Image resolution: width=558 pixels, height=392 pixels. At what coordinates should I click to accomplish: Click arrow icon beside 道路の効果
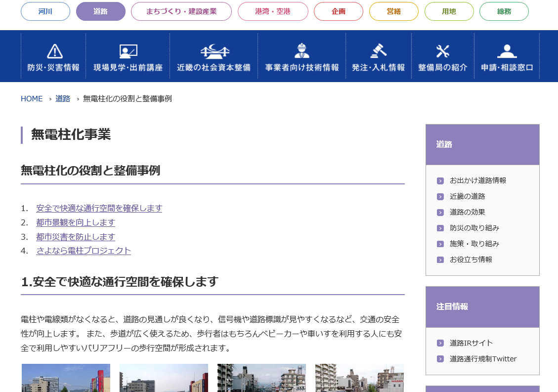pyautogui.click(x=440, y=213)
